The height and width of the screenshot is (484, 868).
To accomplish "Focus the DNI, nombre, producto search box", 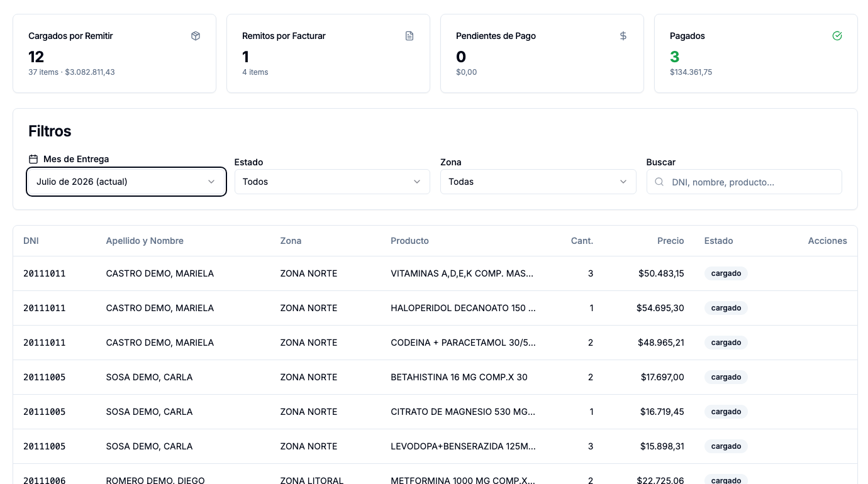I will point(744,182).
